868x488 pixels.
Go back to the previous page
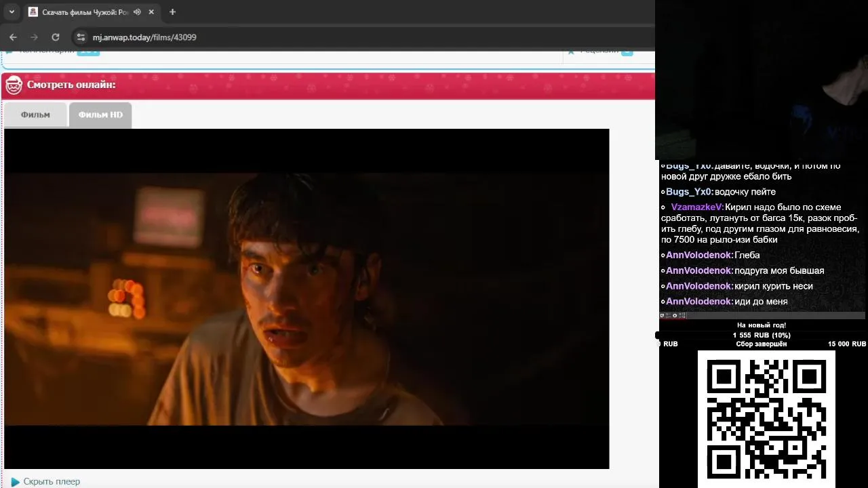[13, 37]
